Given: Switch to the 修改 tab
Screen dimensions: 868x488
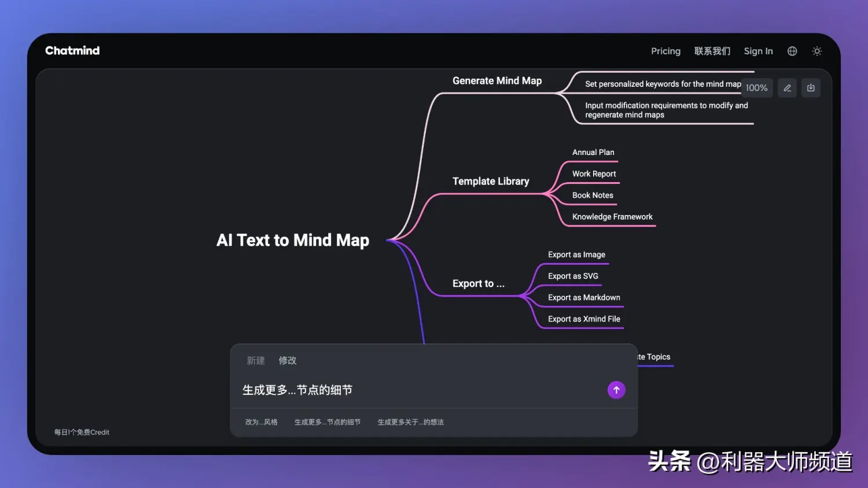Looking at the screenshot, I should pyautogui.click(x=288, y=360).
